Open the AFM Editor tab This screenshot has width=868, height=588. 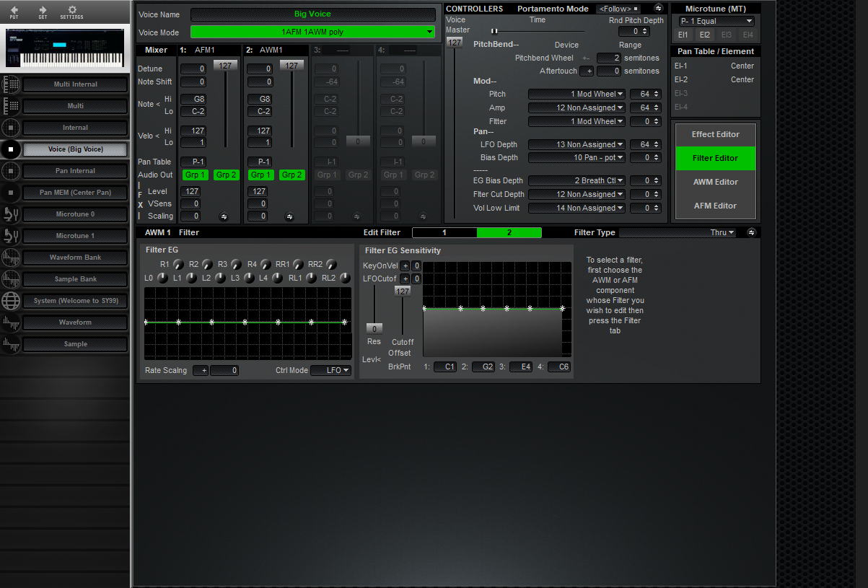point(716,206)
